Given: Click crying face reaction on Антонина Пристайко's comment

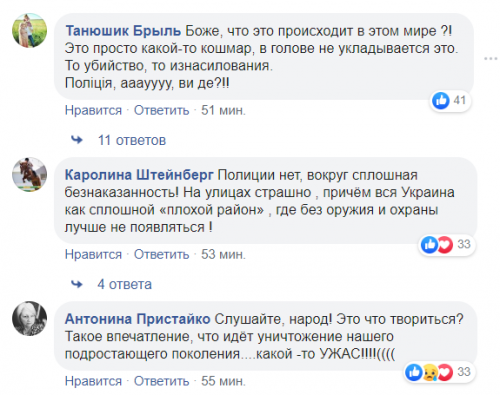Looking at the screenshot, I should [x=430, y=372].
